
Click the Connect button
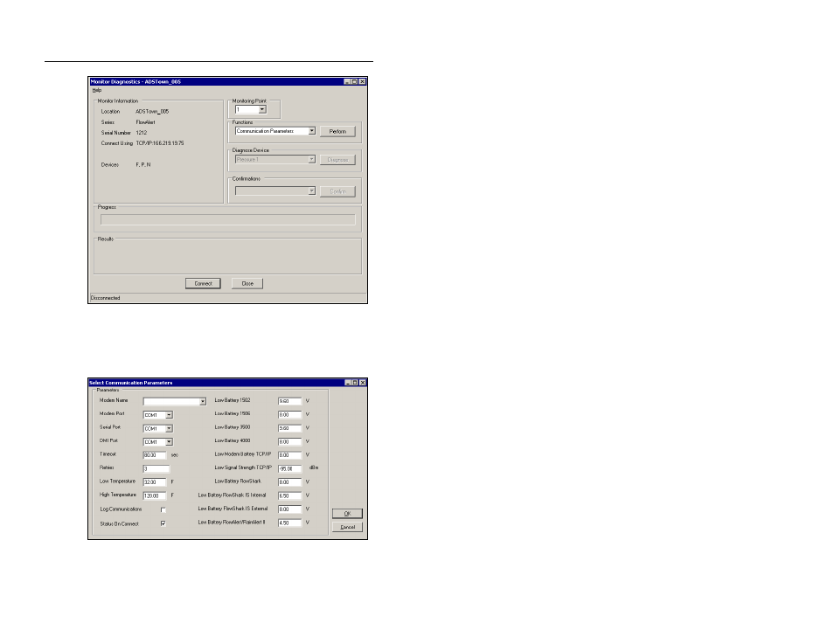[x=203, y=283]
